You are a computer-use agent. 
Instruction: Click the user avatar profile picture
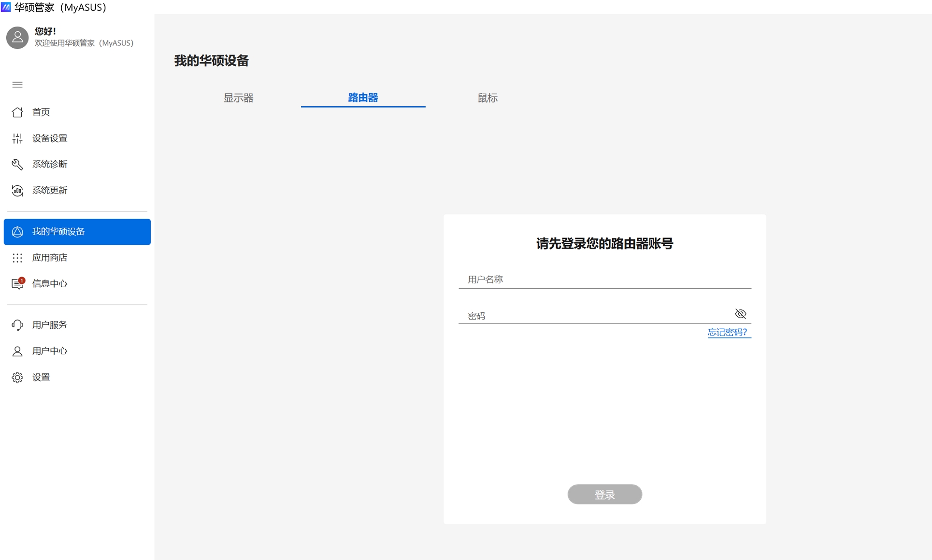coord(17,38)
